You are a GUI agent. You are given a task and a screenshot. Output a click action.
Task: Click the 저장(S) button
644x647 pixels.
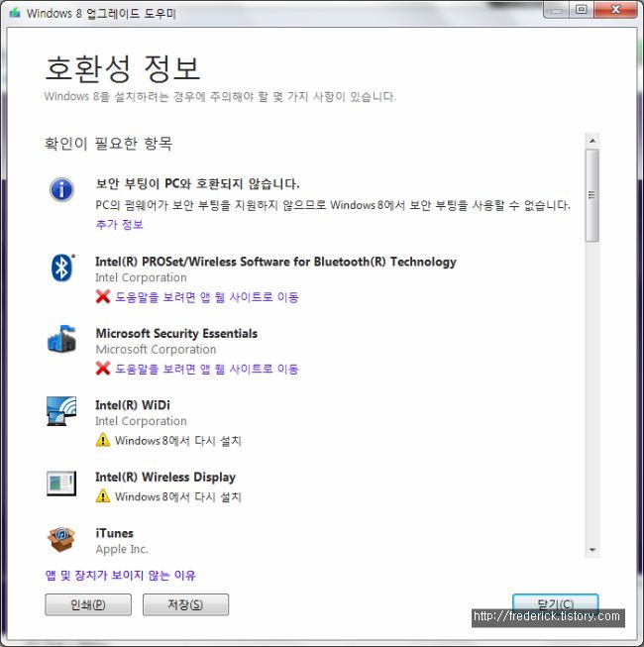click(185, 604)
